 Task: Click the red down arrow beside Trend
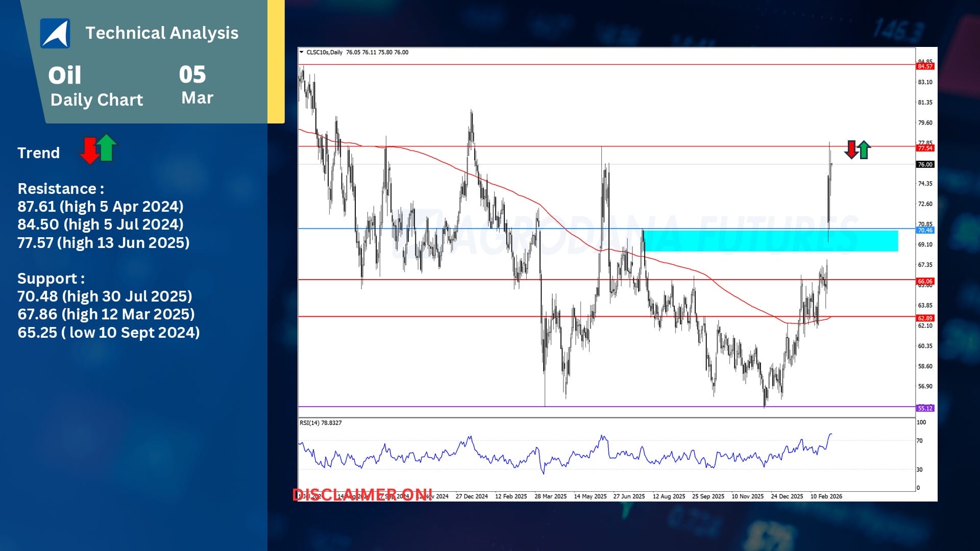[x=89, y=151]
